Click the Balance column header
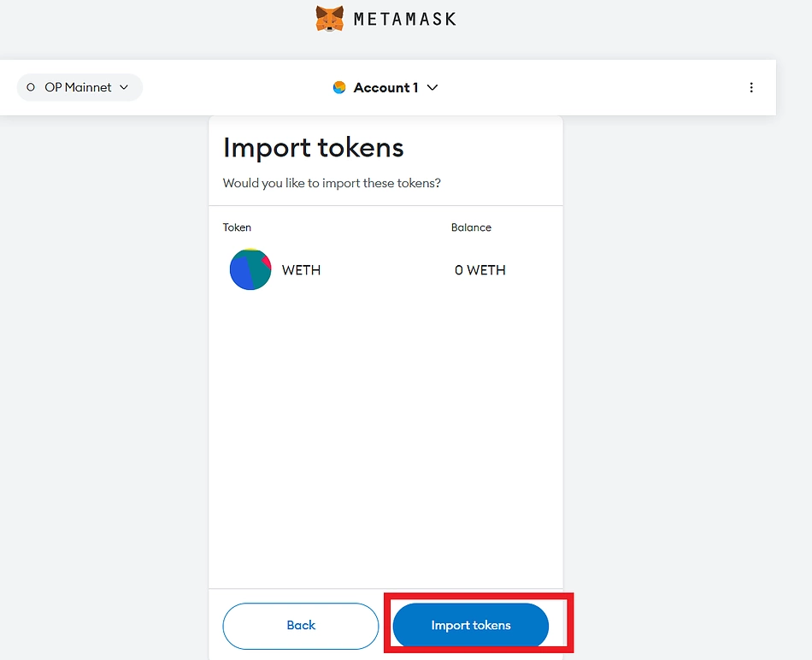 point(471,227)
